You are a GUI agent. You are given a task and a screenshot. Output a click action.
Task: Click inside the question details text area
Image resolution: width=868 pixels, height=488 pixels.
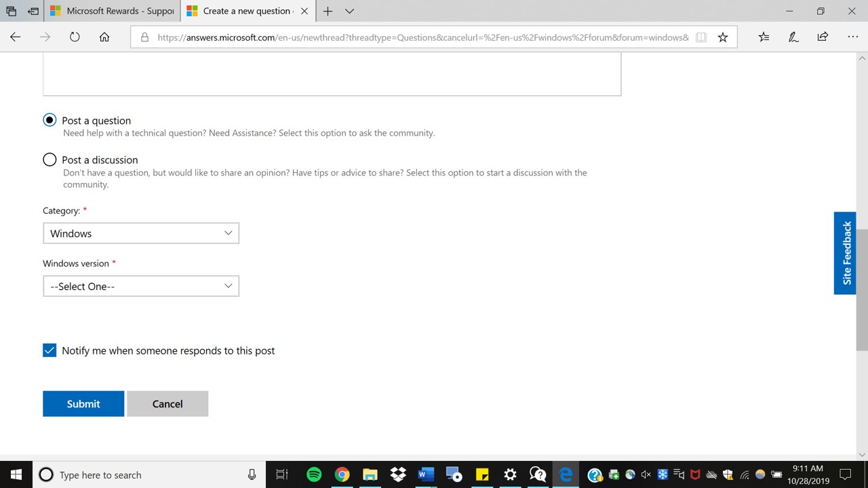(332, 73)
